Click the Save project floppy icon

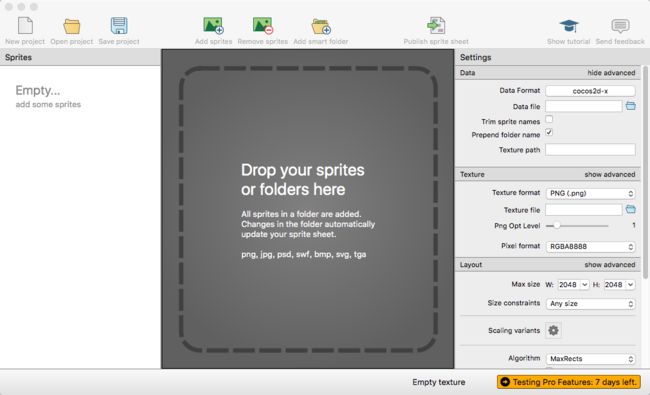pyautogui.click(x=119, y=26)
